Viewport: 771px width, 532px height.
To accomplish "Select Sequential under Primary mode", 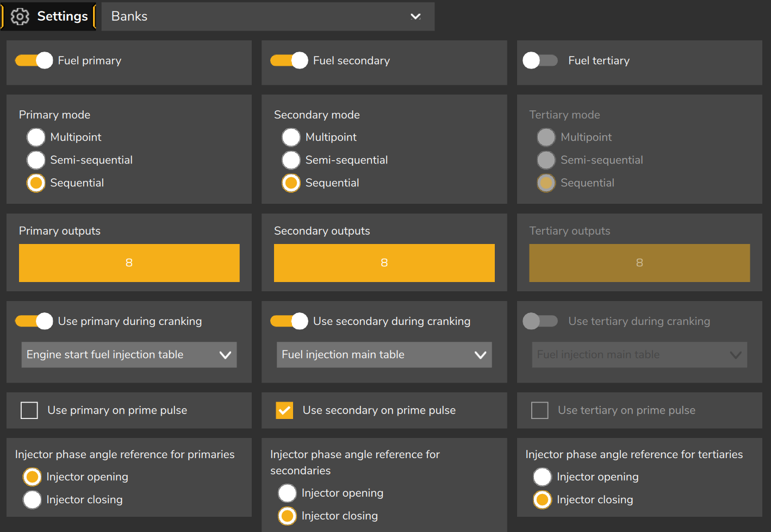I will 36,183.
